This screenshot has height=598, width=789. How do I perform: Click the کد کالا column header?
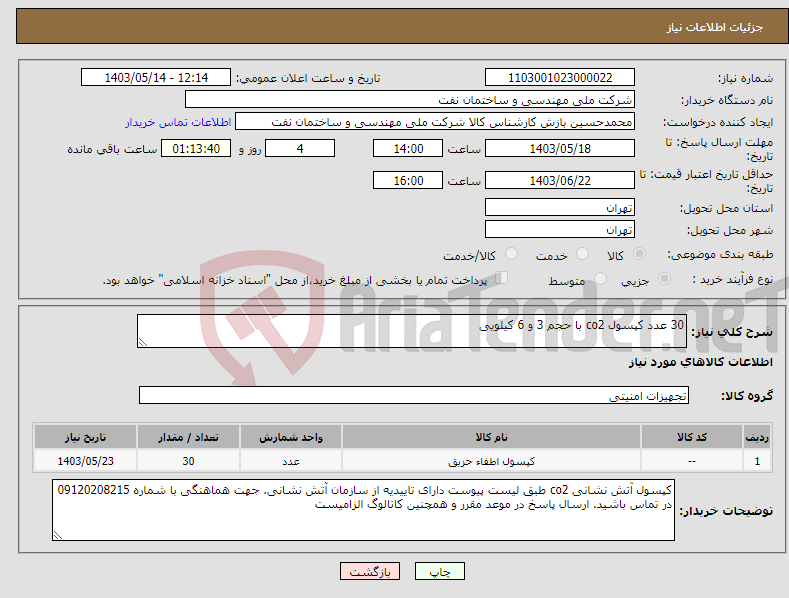coord(691,436)
